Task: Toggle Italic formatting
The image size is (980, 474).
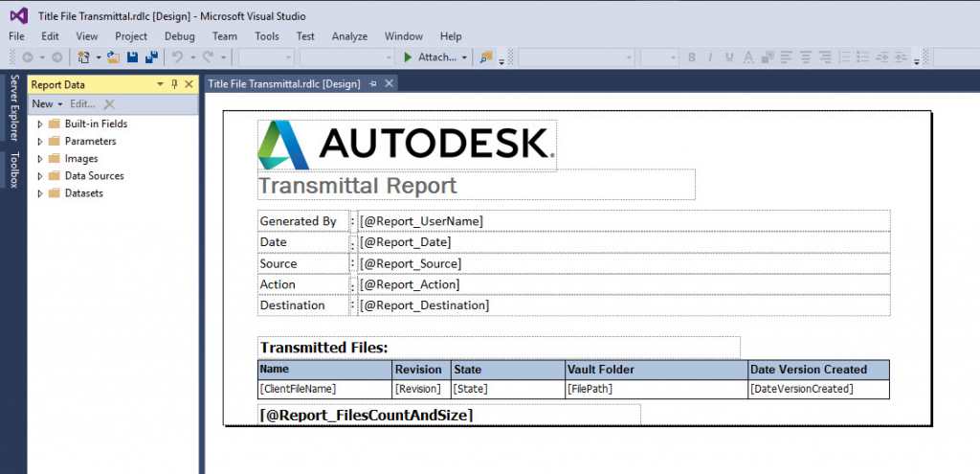Action: tap(711, 57)
